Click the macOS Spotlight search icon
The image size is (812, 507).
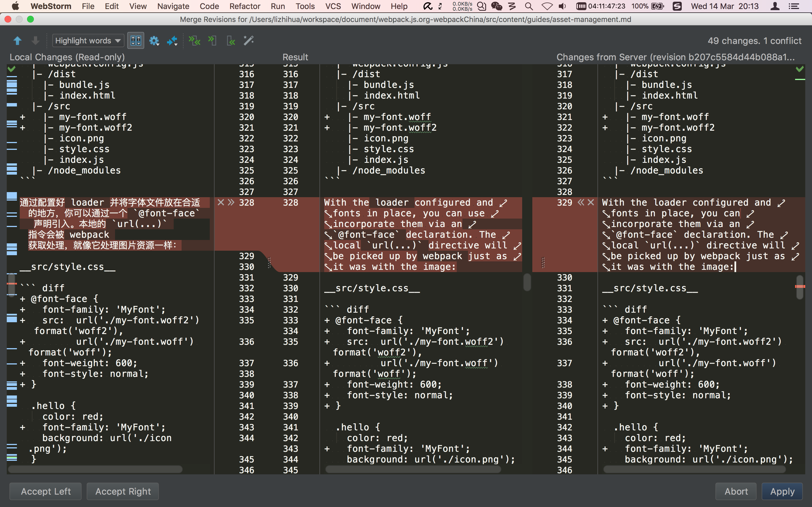tap(529, 6)
